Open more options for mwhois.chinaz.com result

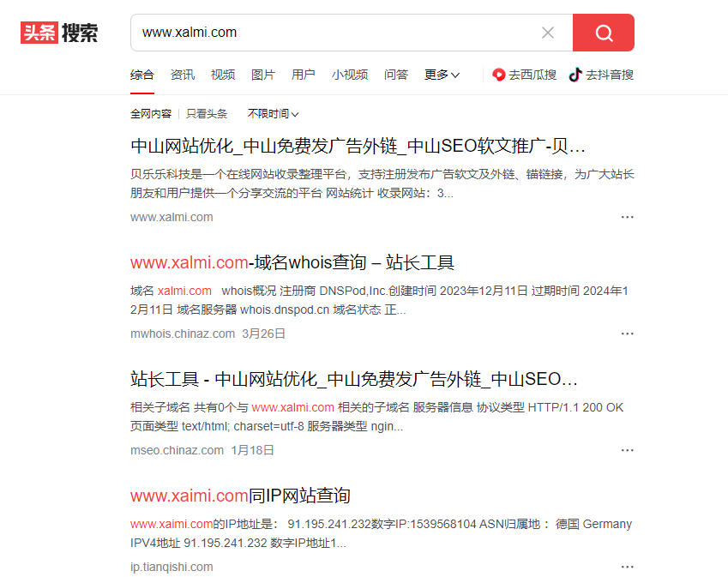(628, 334)
